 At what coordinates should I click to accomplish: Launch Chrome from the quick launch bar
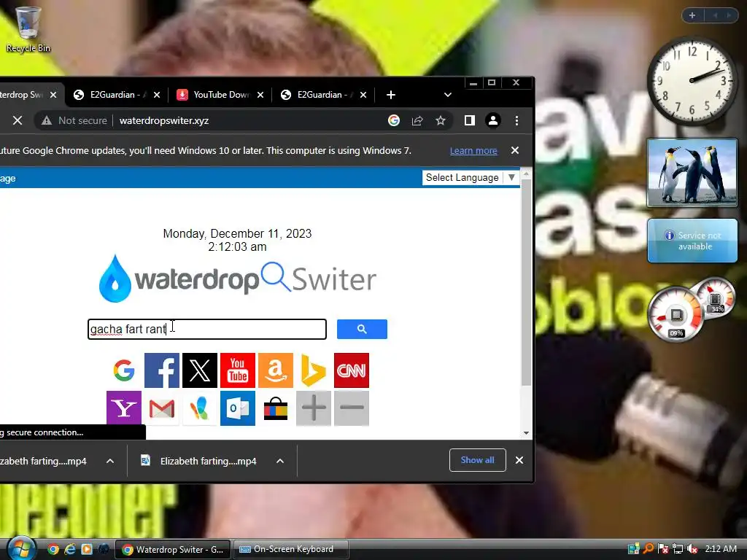(x=53, y=549)
